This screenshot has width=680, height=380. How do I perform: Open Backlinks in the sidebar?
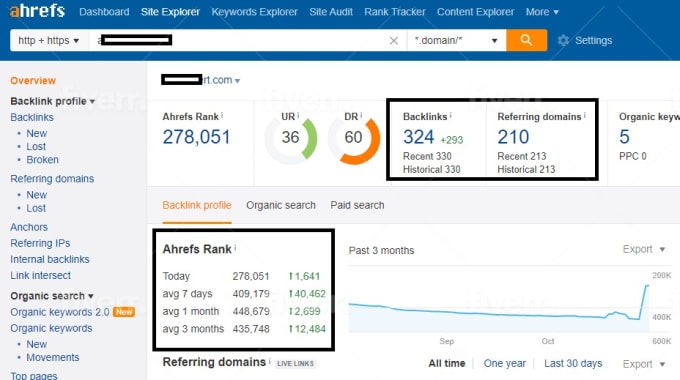(32, 117)
